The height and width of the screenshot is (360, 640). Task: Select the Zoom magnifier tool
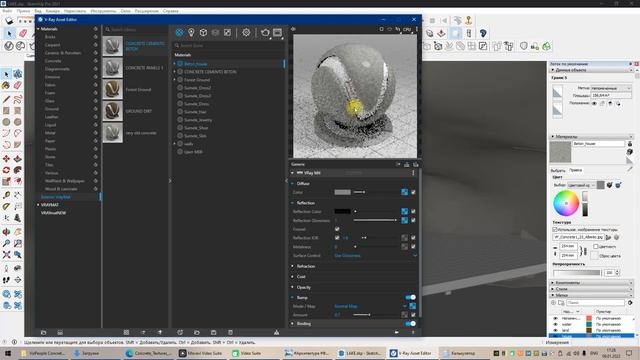click(6, 243)
